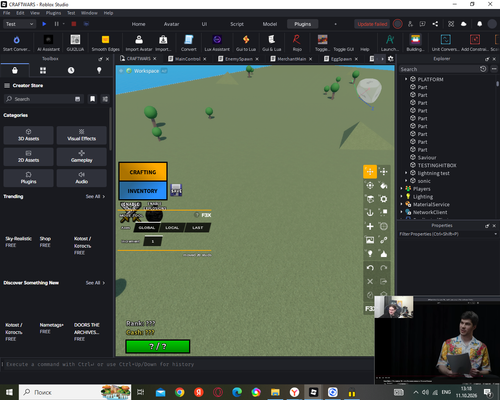This screenshot has width=500, height=400.
Task: Open the MainControl script tab
Action: 187,59
